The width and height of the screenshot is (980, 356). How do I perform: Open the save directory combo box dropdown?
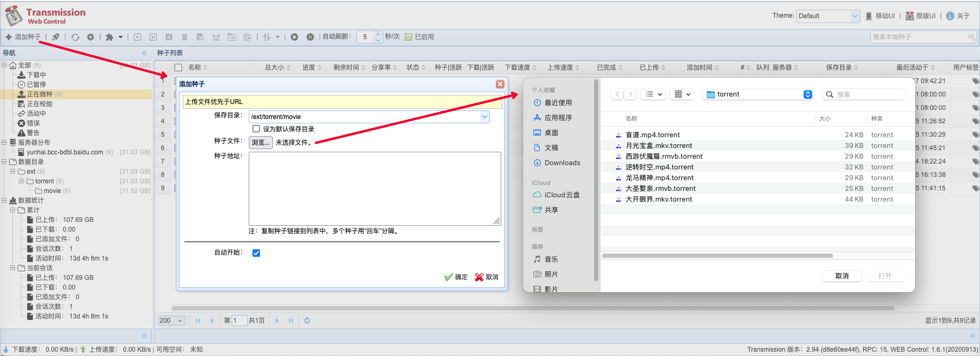pos(485,117)
